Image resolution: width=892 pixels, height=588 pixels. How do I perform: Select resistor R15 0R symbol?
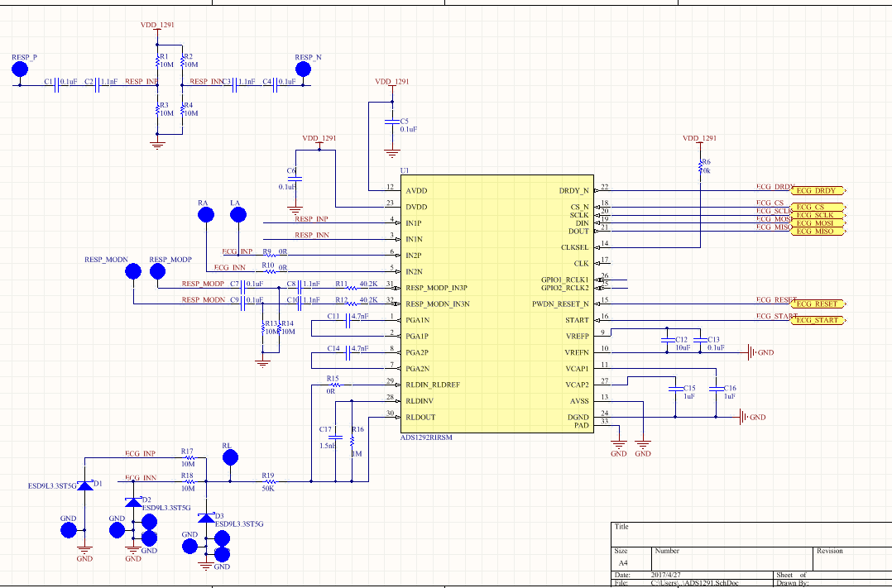pos(336,385)
